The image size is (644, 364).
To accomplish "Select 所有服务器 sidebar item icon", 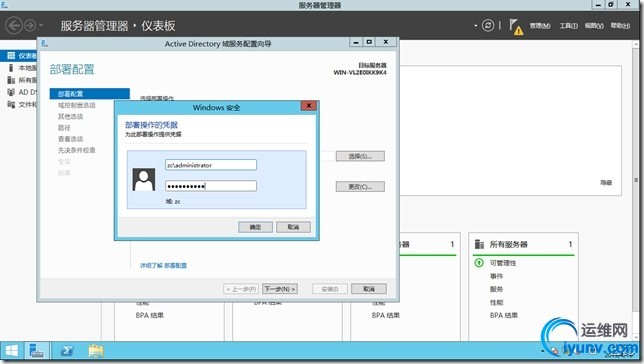I will pyautogui.click(x=11, y=80).
